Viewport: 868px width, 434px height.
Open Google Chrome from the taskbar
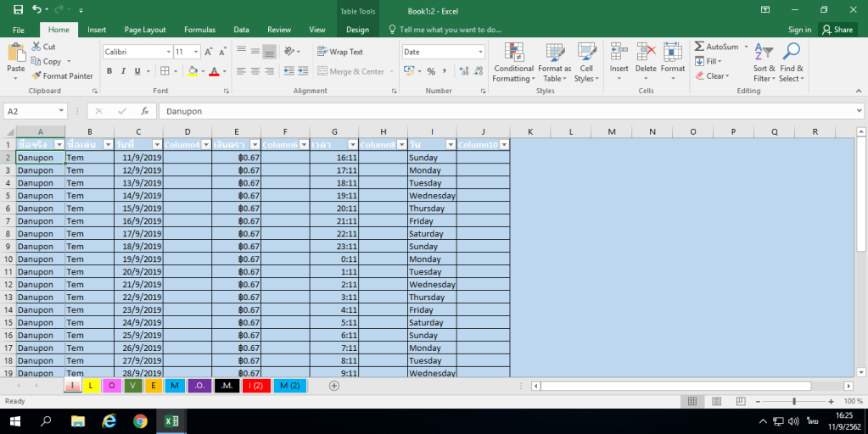[140, 421]
